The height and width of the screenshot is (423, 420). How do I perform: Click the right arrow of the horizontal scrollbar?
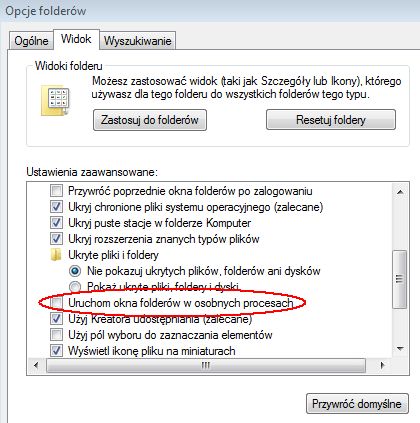(x=382, y=365)
